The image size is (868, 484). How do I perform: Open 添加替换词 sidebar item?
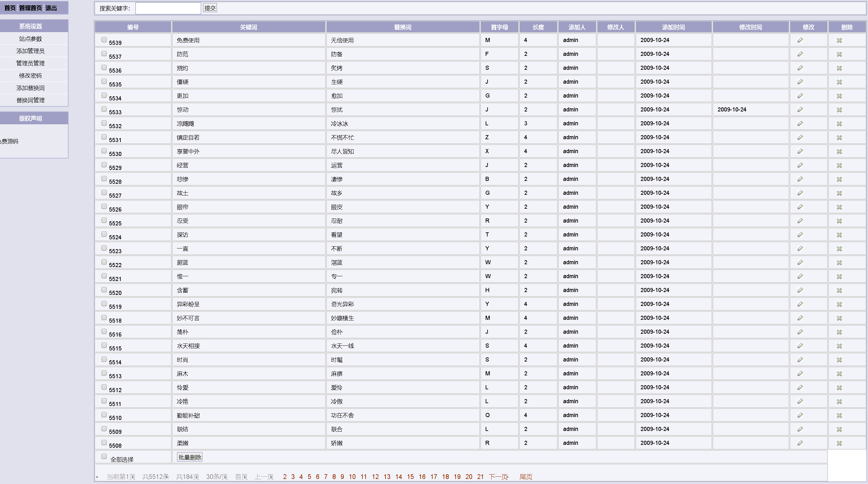click(x=30, y=88)
